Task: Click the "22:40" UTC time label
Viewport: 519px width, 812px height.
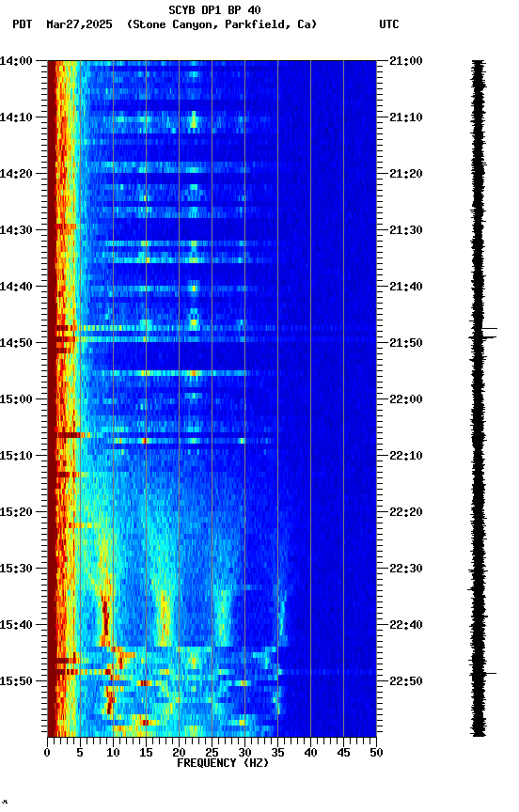Action: 406,626
